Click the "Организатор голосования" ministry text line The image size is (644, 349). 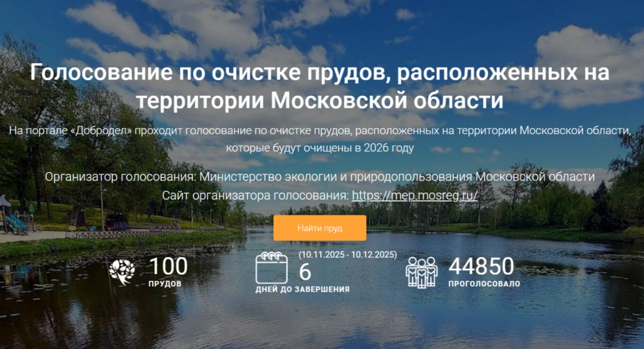pyautogui.click(x=320, y=177)
